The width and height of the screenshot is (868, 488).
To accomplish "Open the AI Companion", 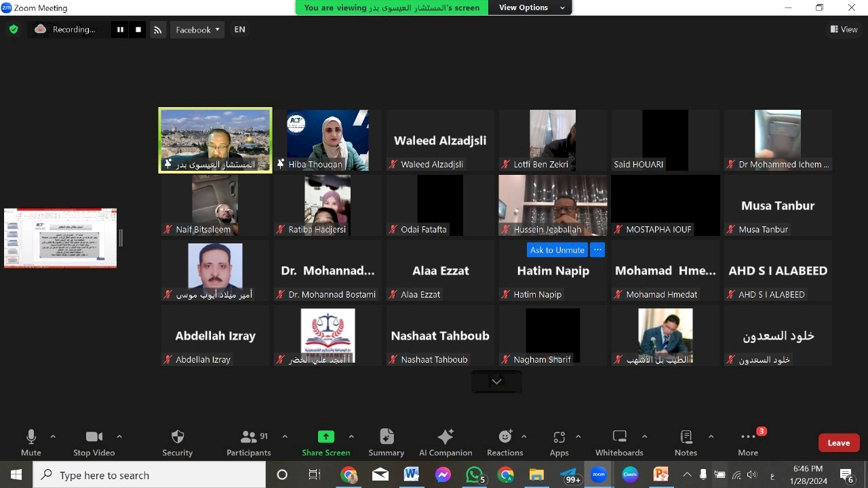I will pyautogui.click(x=446, y=437).
